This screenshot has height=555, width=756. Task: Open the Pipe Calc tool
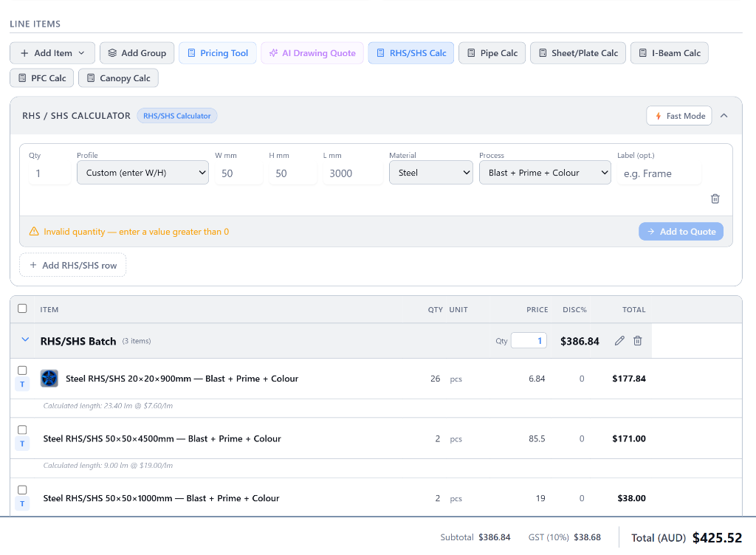pyautogui.click(x=492, y=53)
